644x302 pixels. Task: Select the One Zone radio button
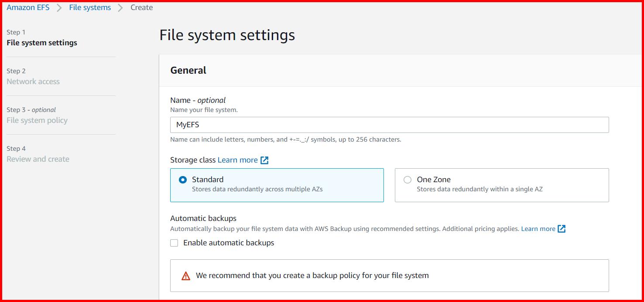coord(408,179)
